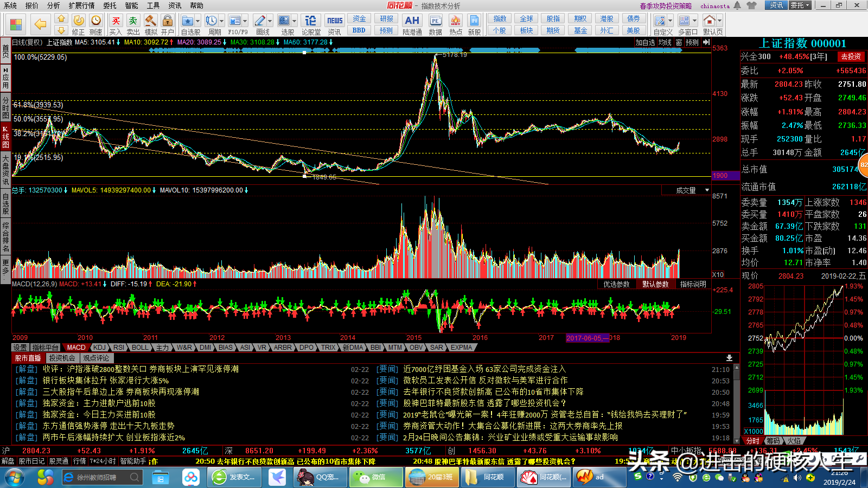The width and height of the screenshot is (868, 488).
Task: Open 模拟 simulated trading via gavel icon
Action: coord(150,22)
